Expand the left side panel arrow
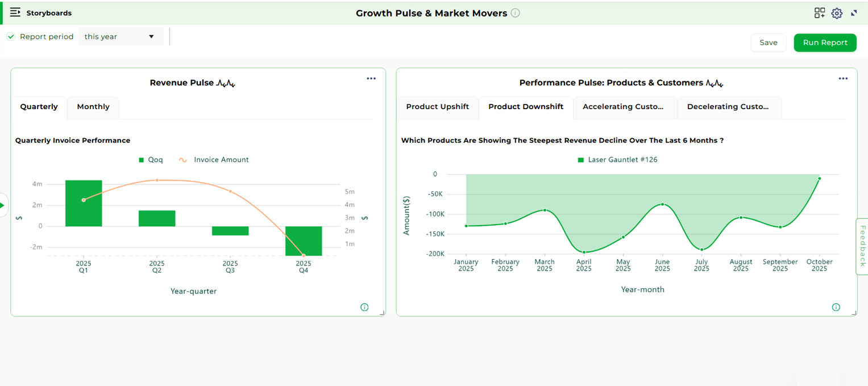This screenshot has width=868, height=386. point(3,205)
